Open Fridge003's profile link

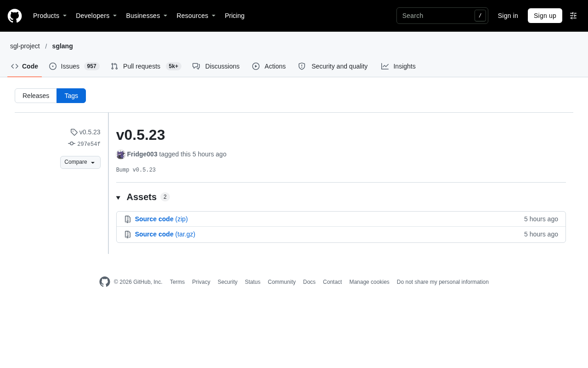tap(142, 155)
